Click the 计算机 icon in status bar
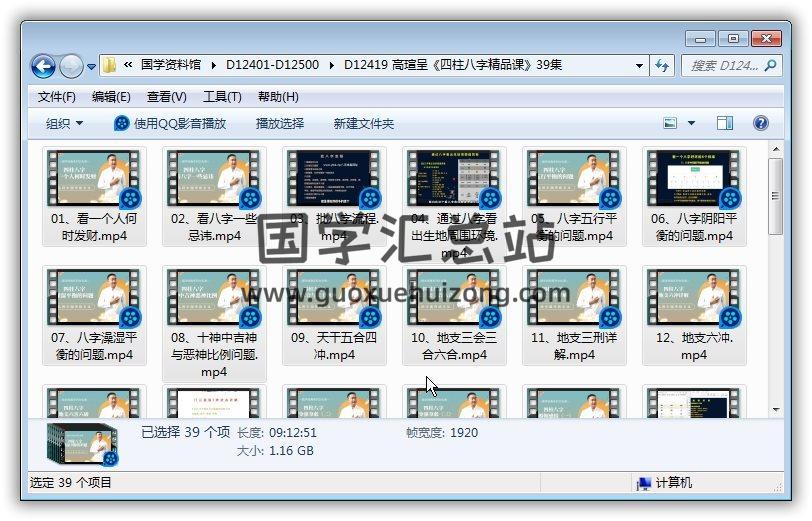Image resolution: width=812 pixels, height=521 pixels. point(645,483)
